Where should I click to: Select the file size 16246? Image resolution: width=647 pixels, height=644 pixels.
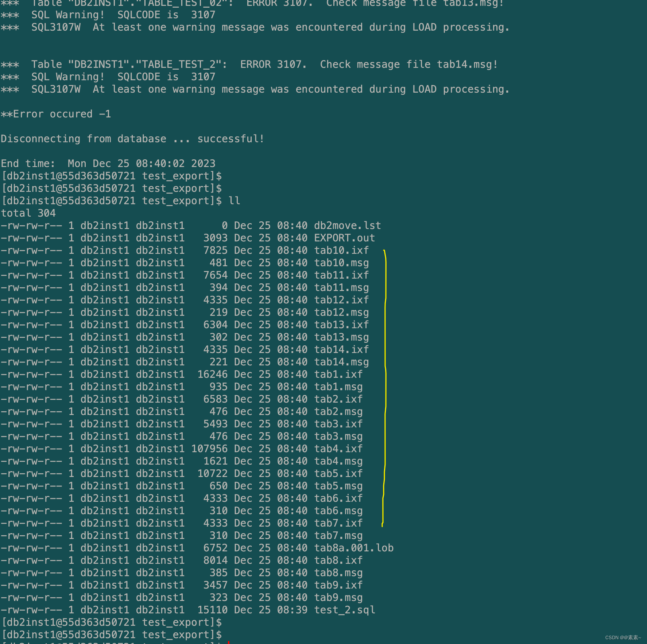212,375
